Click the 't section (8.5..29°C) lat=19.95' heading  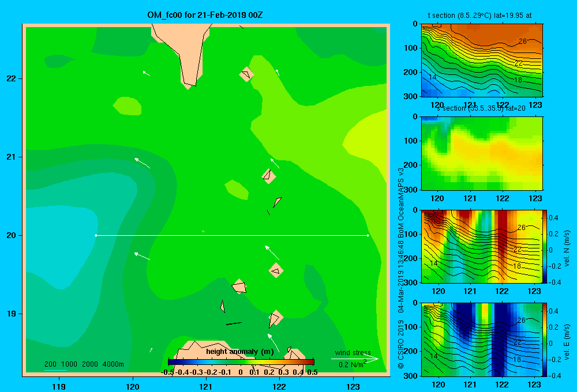(479, 16)
